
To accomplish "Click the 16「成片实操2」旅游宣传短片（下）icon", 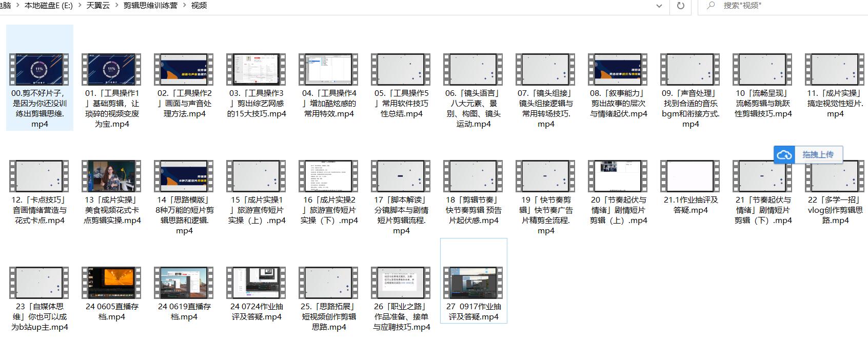I will click(x=328, y=176).
